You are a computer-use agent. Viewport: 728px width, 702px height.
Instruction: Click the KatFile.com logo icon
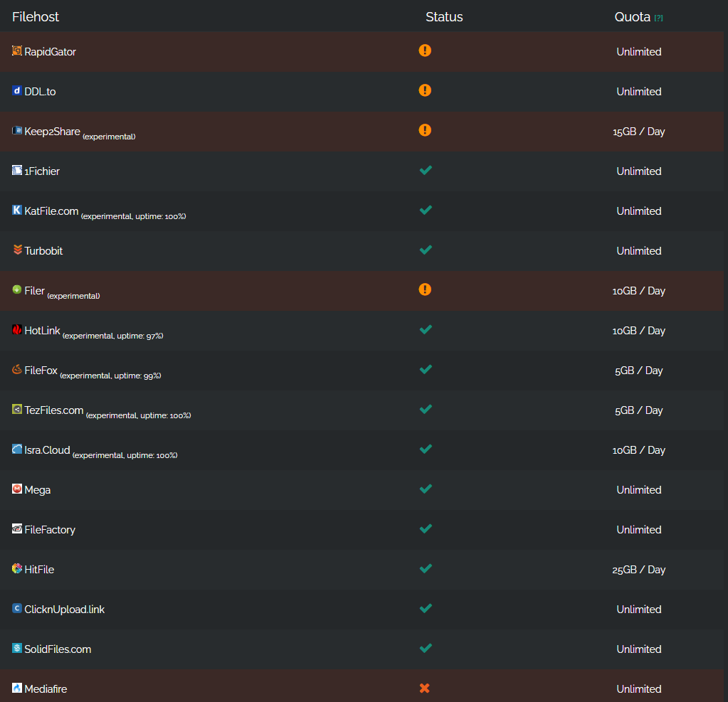tap(17, 210)
